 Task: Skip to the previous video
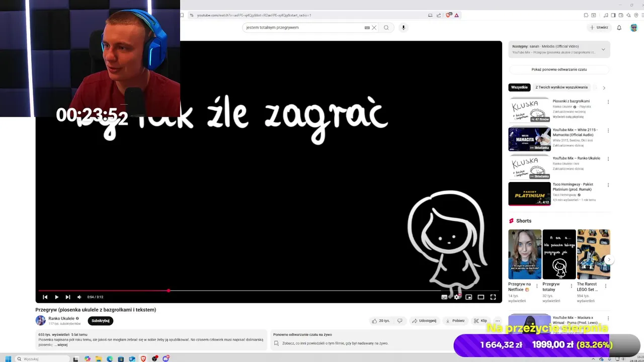coord(45,297)
